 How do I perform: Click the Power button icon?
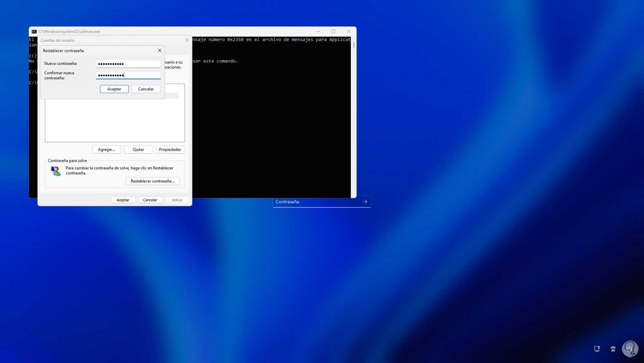click(x=629, y=349)
